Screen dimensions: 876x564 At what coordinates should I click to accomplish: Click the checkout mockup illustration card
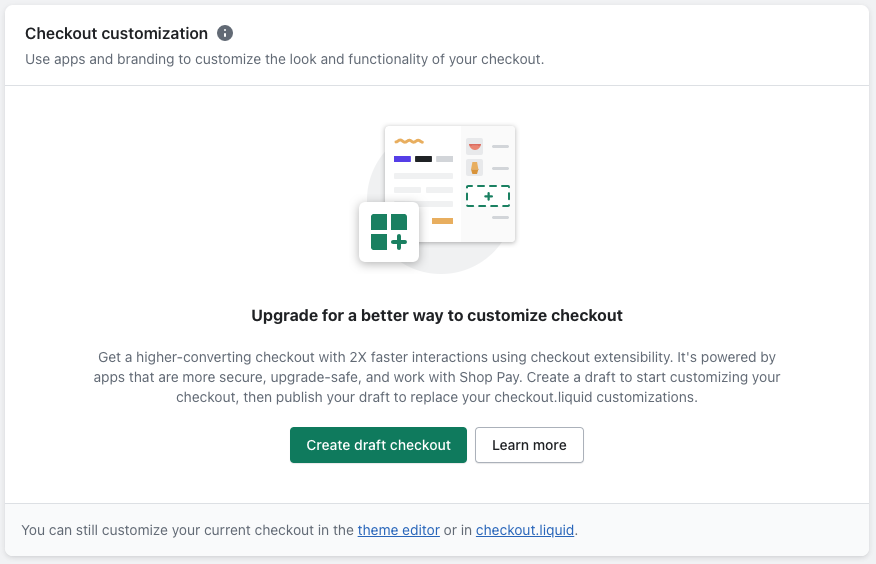450,184
